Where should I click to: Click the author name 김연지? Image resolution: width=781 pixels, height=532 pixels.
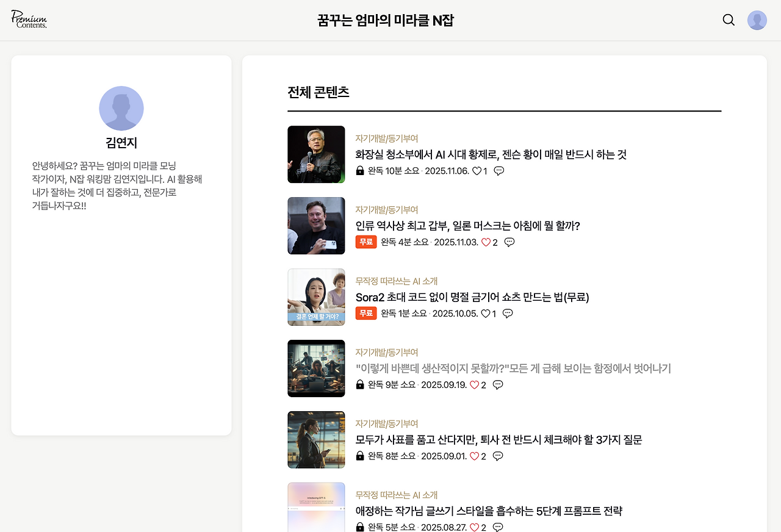[121, 143]
